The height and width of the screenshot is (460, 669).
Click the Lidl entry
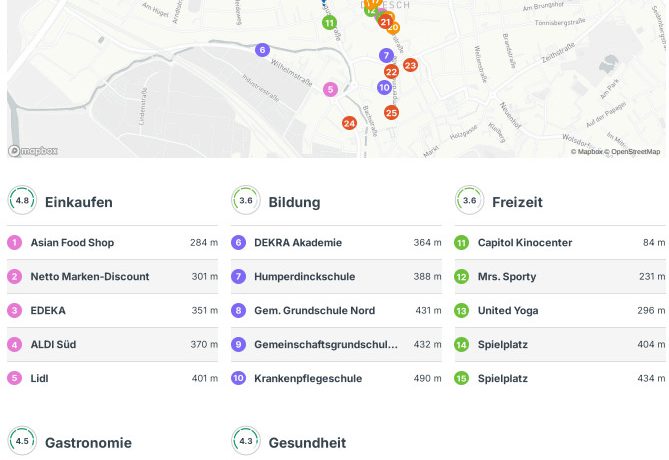pos(112,378)
